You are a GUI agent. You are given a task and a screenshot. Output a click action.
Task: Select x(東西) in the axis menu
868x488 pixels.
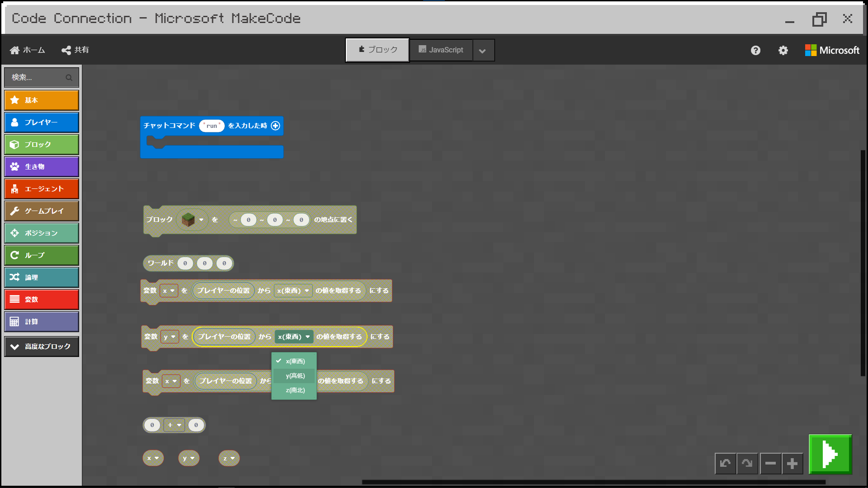tap(294, 361)
